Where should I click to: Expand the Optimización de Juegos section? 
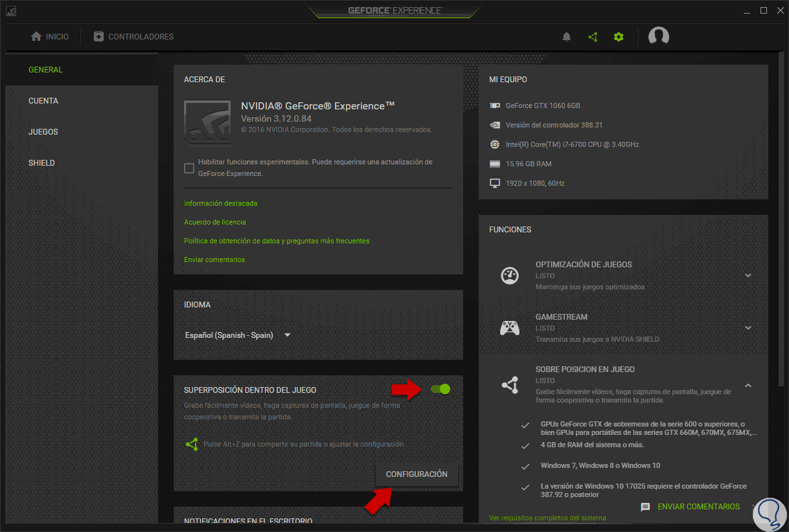pos(748,276)
